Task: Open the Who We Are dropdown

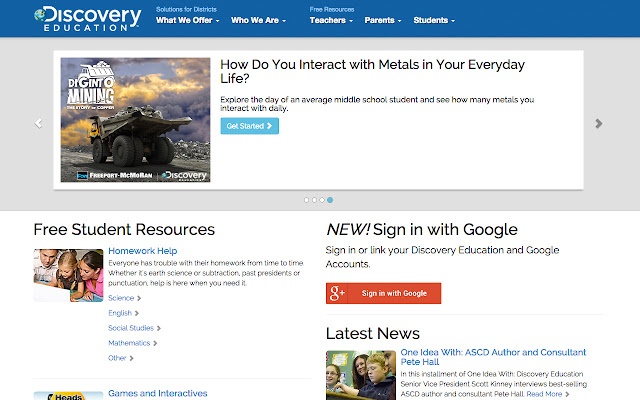Action: (x=258, y=20)
